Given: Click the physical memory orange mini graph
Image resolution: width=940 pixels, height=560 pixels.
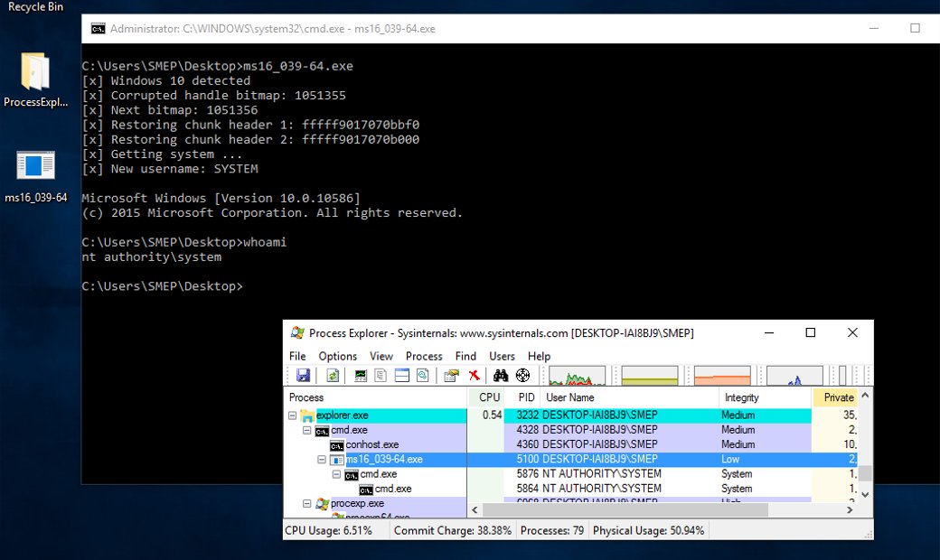Looking at the screenshot, I should 722,376.
